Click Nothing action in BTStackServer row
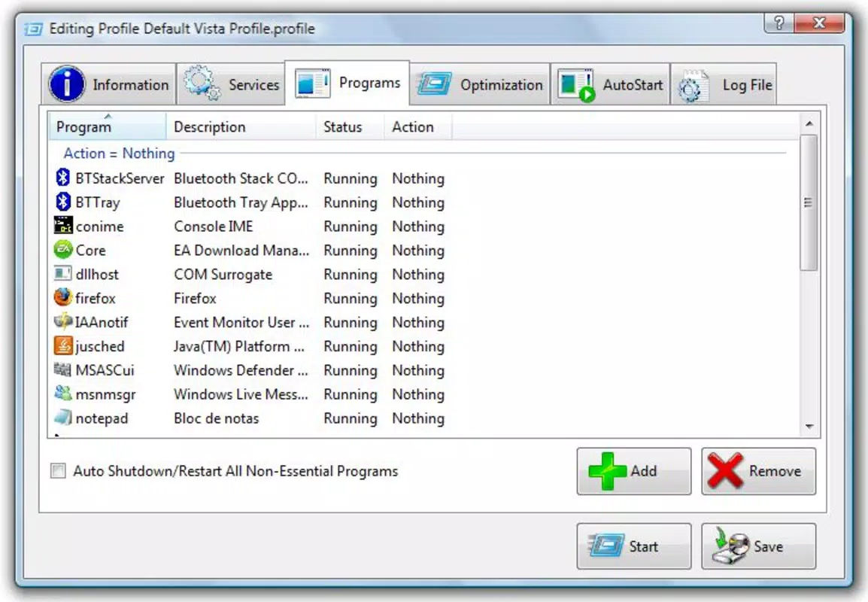Viewport: 868px width, 602px height. click(x=418, y=178)
